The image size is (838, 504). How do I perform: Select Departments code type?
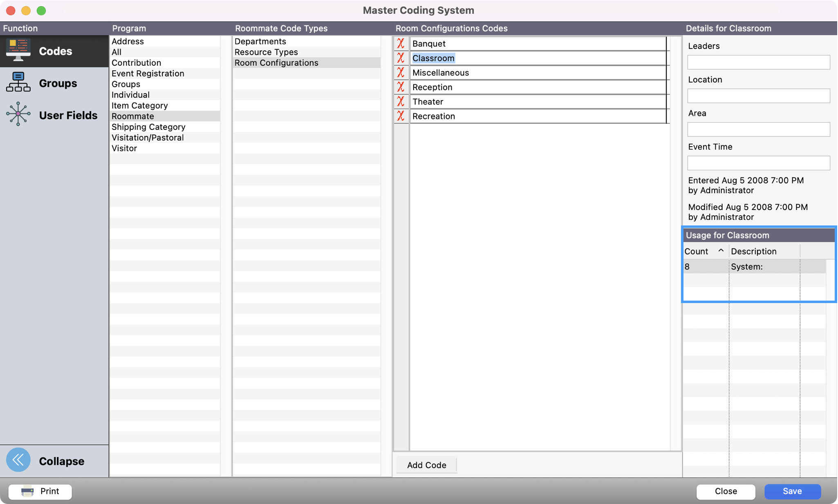tap(260, 41)
